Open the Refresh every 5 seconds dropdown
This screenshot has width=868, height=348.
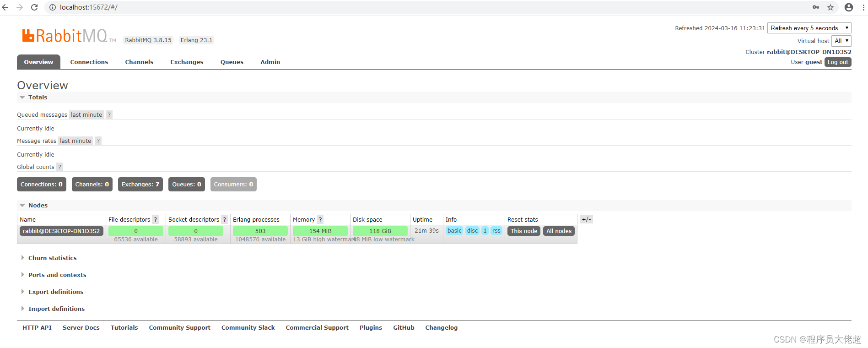click(809, 28)
